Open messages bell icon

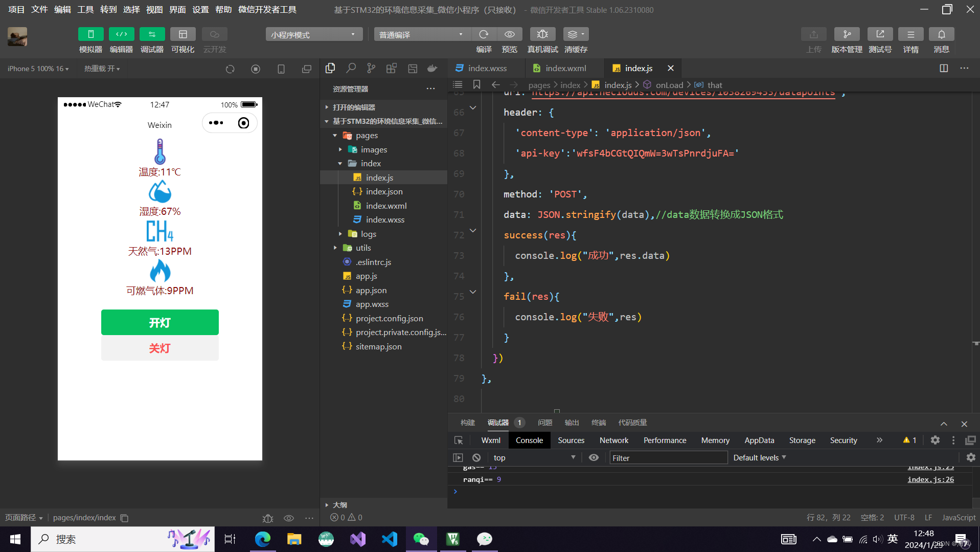[941, 34]
